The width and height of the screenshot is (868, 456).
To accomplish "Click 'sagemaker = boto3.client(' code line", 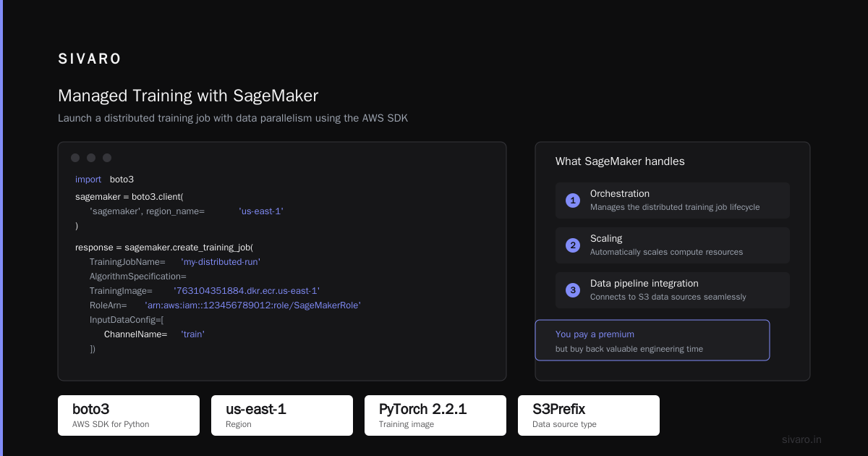I will point(129,197).
